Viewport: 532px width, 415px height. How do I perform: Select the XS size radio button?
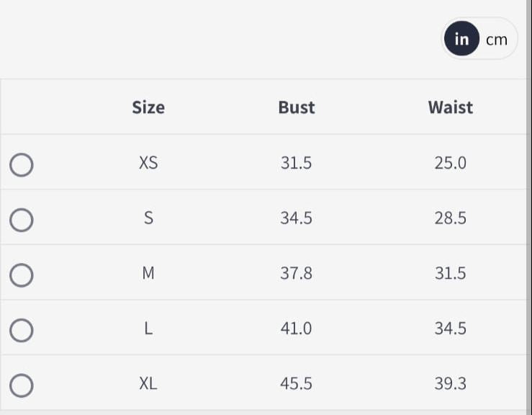[x=22, y=165]
